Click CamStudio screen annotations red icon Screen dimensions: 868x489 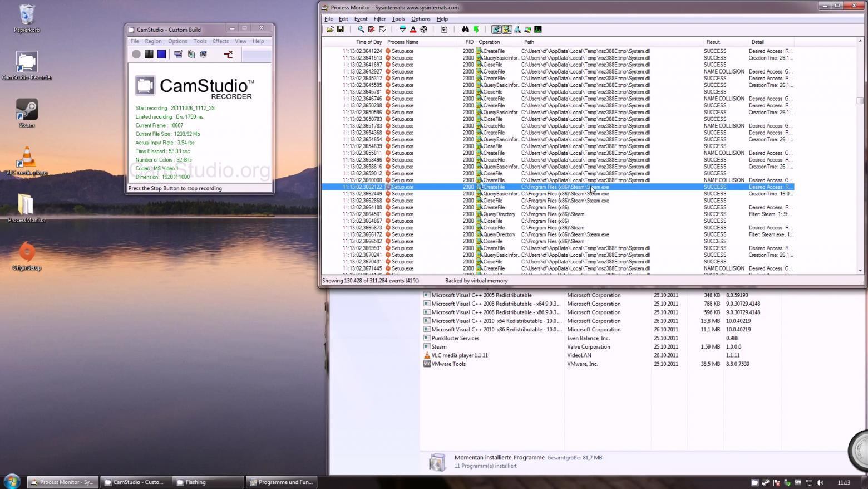pyautogui.click(x=228, y=54)
